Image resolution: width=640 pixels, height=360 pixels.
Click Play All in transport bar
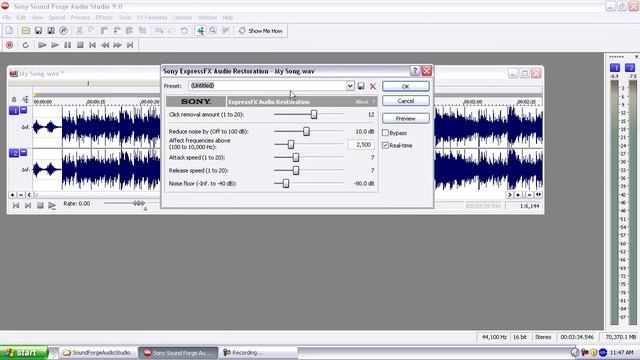click(x=42, y=45)
